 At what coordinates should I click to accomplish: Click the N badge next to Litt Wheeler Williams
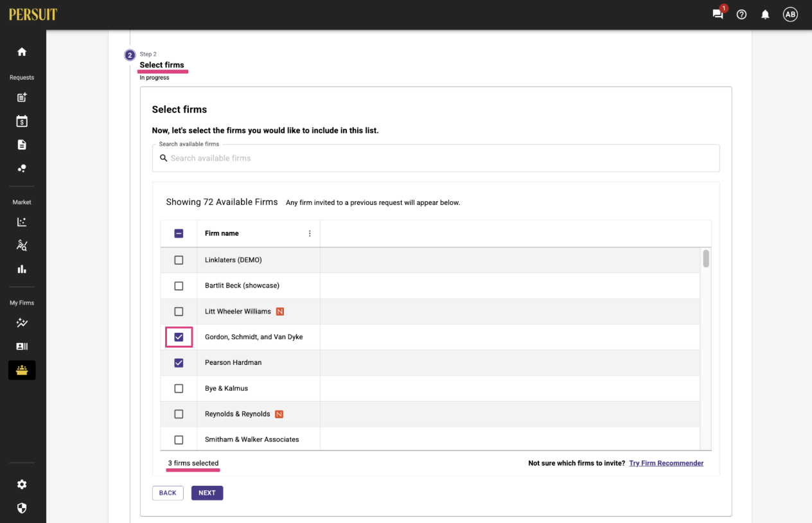tap(279, 312)
